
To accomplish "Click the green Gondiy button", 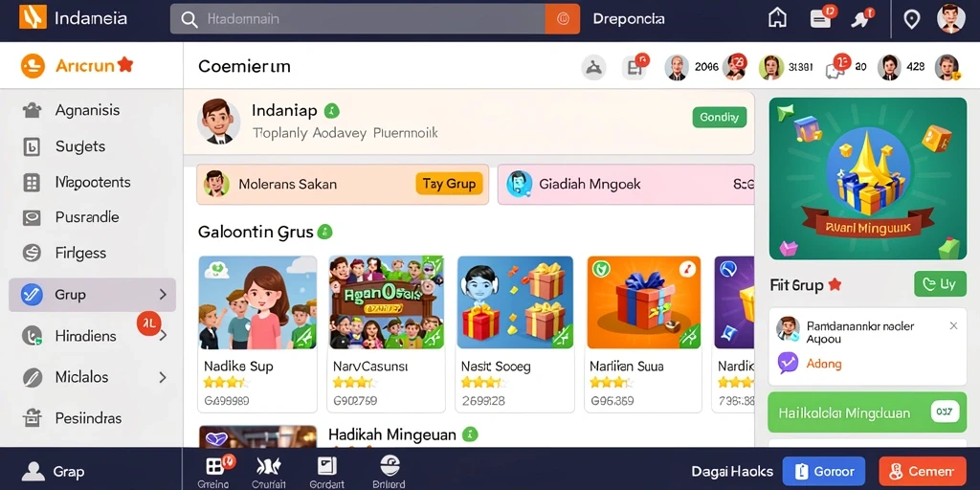I will [x=720, y=117].
